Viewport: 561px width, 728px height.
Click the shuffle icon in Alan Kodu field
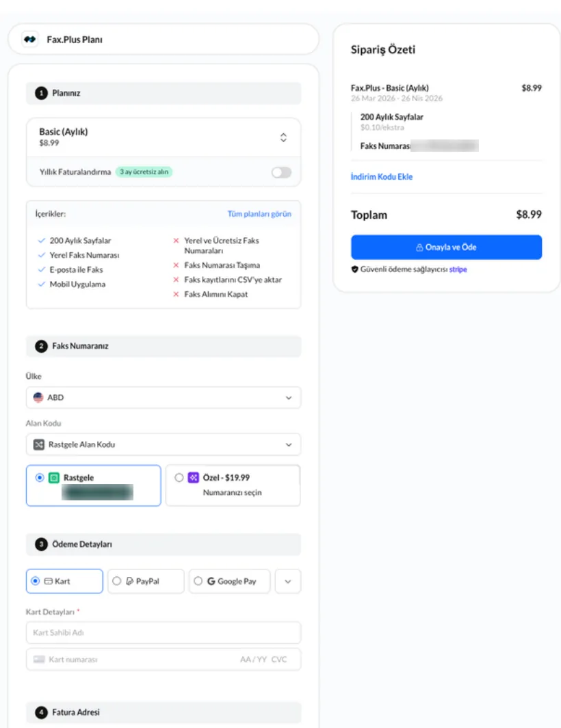pyautogui.click(x=39, y=444)
